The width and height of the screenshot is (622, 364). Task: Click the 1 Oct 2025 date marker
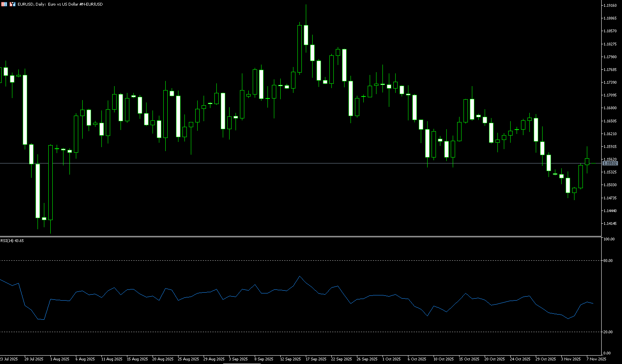coord(391,359)
